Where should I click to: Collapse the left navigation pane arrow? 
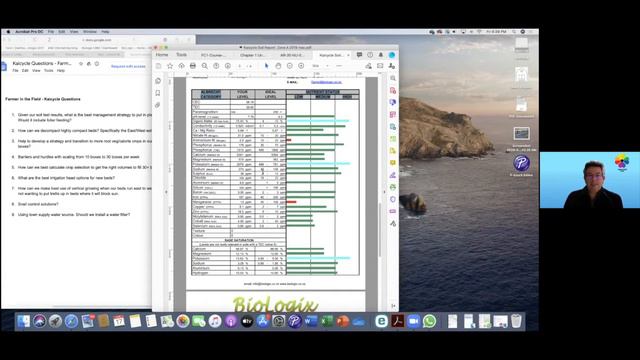pyautogui.click(x=166, y=192)
